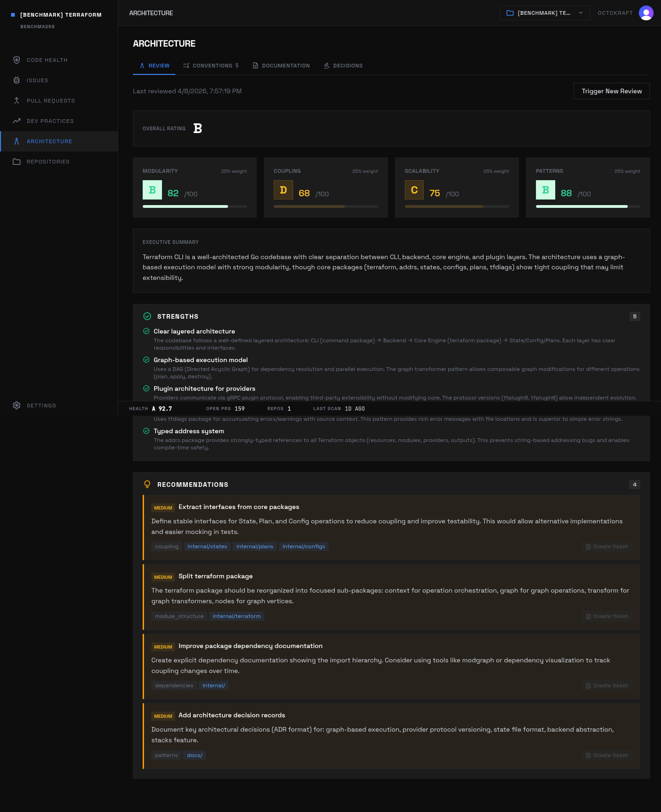Click the Coupling D grade badge
Screen dimensions: 661x812
point(283,190)
